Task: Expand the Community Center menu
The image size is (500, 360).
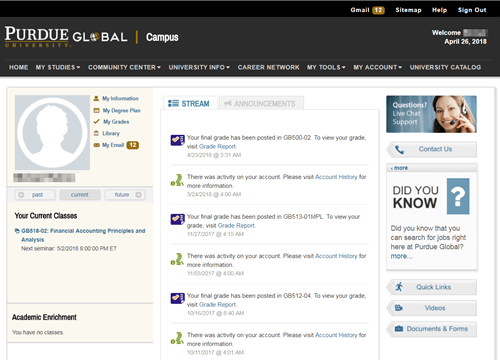Action: click(x=124, y=67)
